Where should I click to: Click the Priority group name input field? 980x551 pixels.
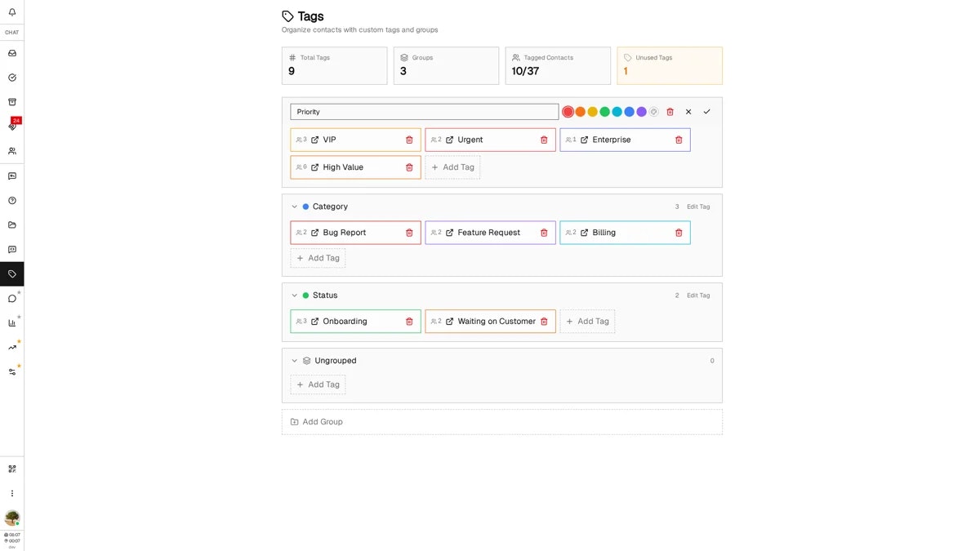click(x=424, y=111)
